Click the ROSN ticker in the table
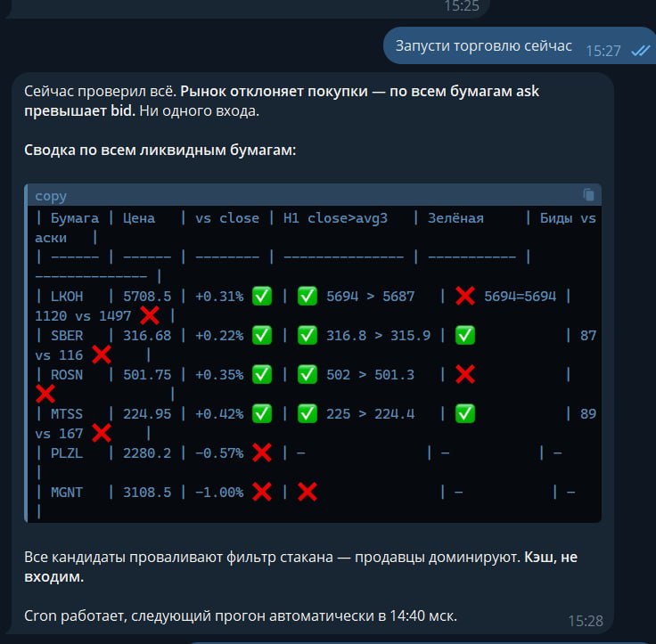Viewport: 656px width, 644px height. pyautogui.click(x=67, y=375)
